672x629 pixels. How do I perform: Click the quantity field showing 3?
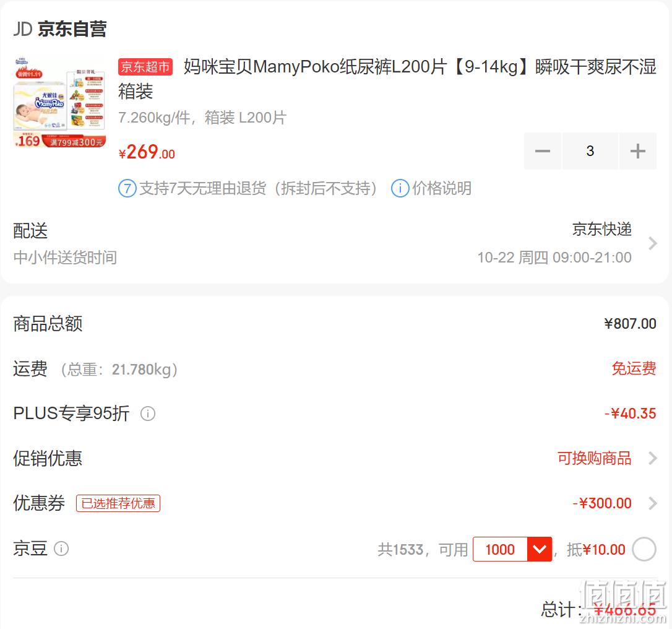pos(590,151)
